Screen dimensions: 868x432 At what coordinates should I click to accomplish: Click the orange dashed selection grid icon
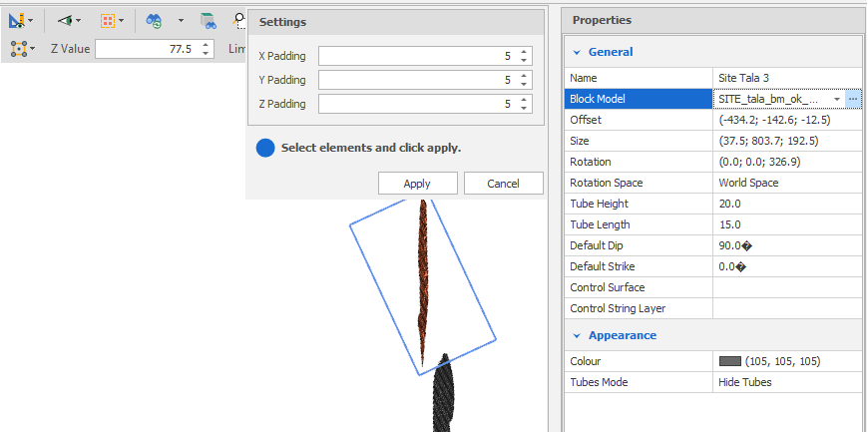coord(108,20)
